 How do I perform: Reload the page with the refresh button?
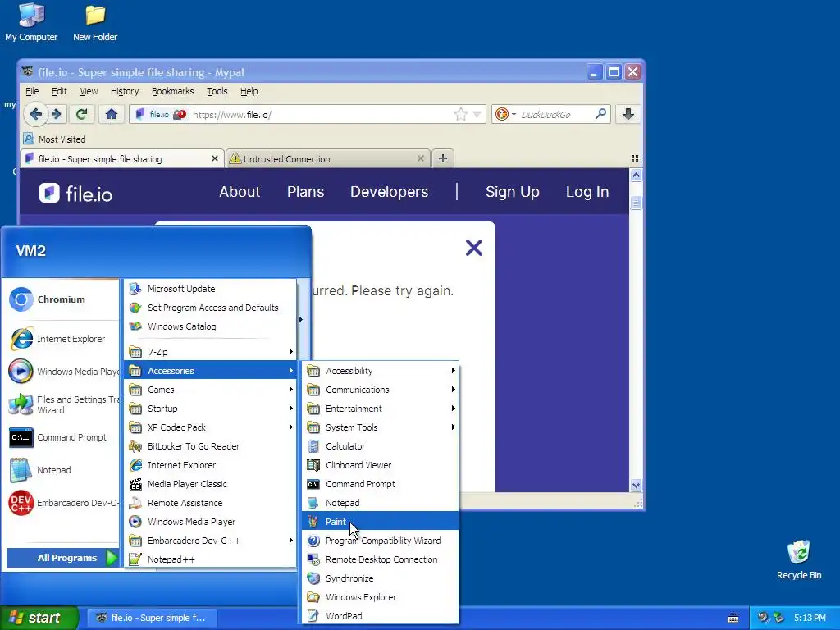pyautogui.click(x=81, y=114)
